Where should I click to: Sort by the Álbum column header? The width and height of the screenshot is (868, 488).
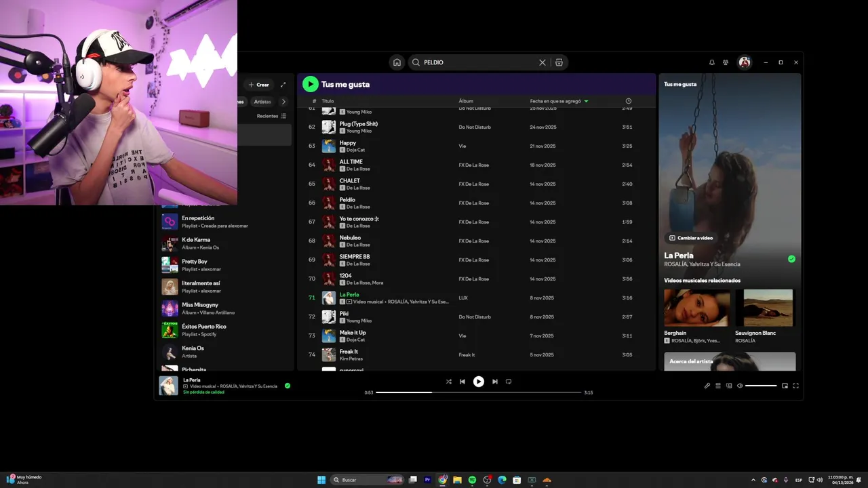(466, 101)
